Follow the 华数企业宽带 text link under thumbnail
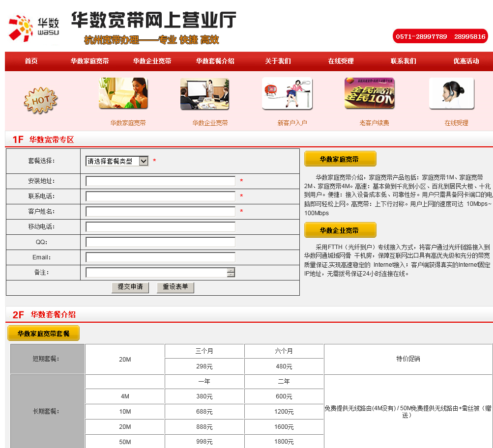Image resolution: width=493 pixels, height=448 pixels. 210,123
